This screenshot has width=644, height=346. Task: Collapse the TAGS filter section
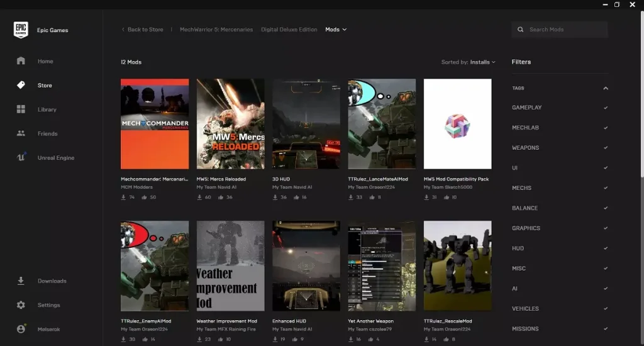(606, 88)
